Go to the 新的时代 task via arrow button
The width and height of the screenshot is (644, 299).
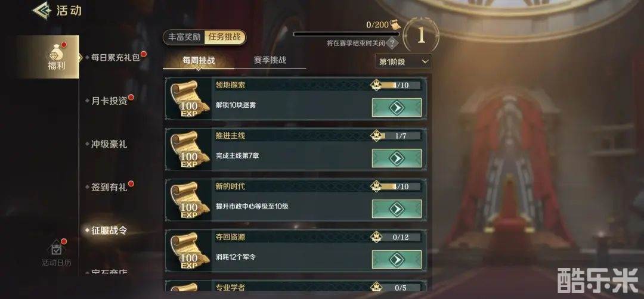click(397, 209)
